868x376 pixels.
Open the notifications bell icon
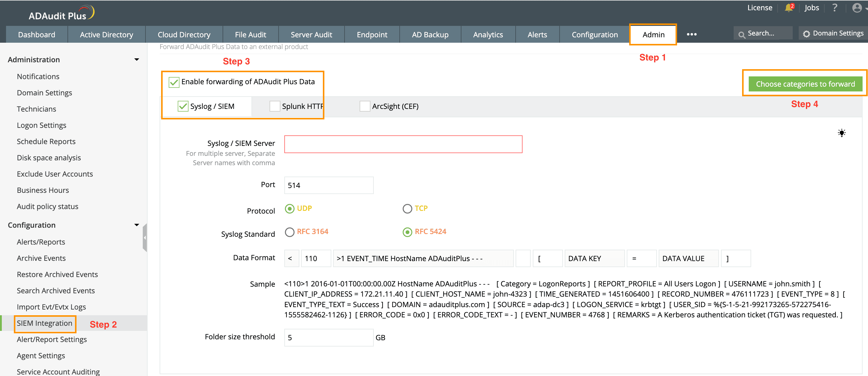(x=788, y=8)
